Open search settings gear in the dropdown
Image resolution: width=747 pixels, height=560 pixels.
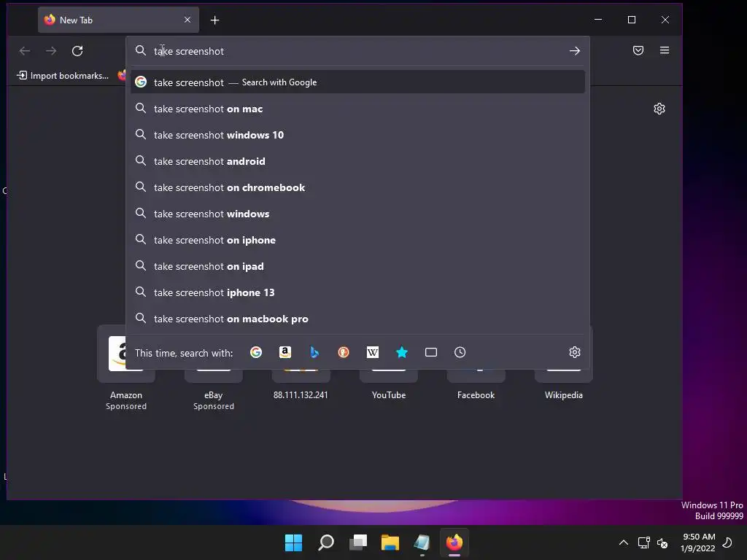point(575,352)
